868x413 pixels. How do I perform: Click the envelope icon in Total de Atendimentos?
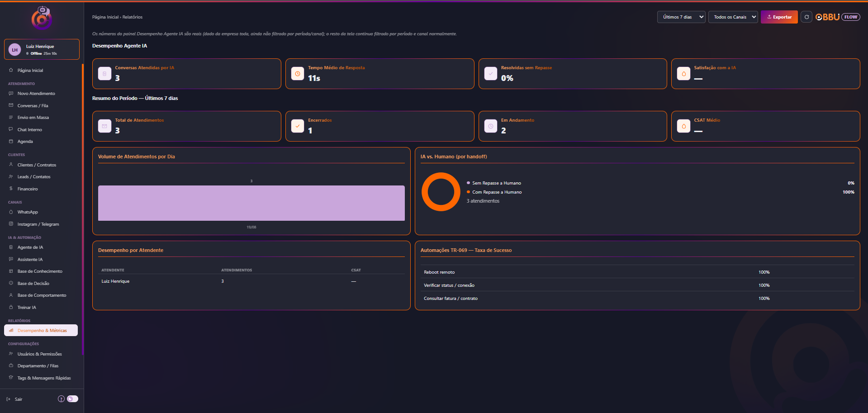coord(104,126)
